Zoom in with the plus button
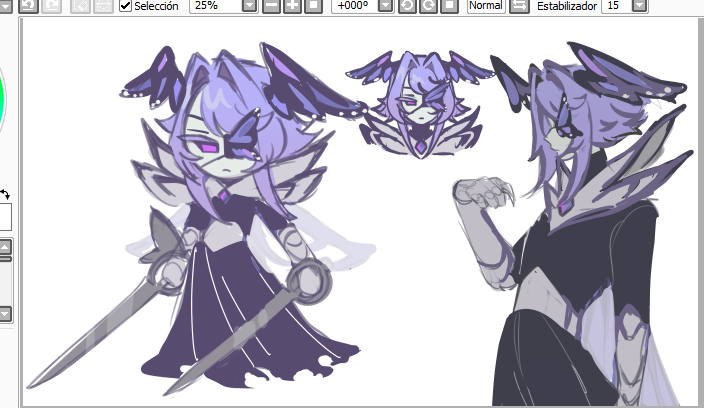This screenshot has height=408, width=704. click(292, 5)
